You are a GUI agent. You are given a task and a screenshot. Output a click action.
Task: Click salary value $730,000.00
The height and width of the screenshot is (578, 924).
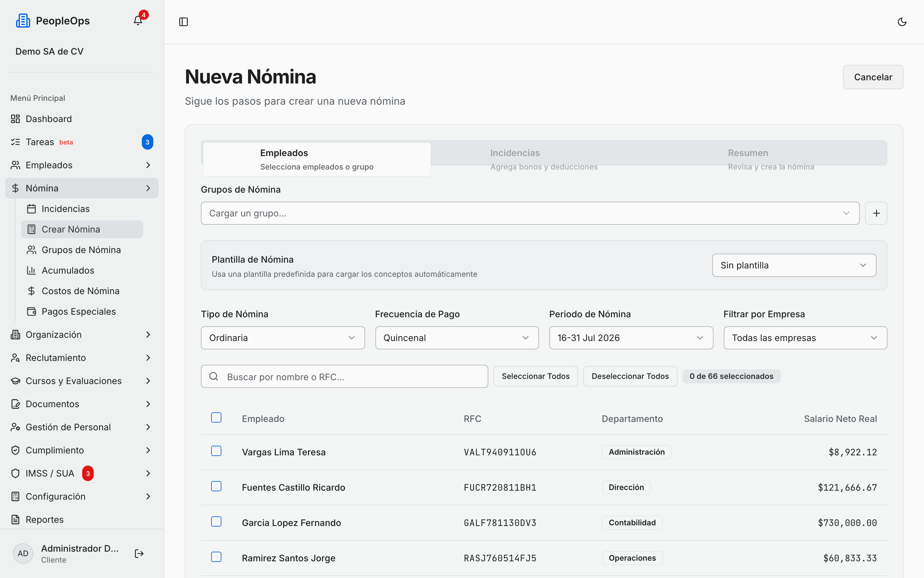click(x=847, y=522)
